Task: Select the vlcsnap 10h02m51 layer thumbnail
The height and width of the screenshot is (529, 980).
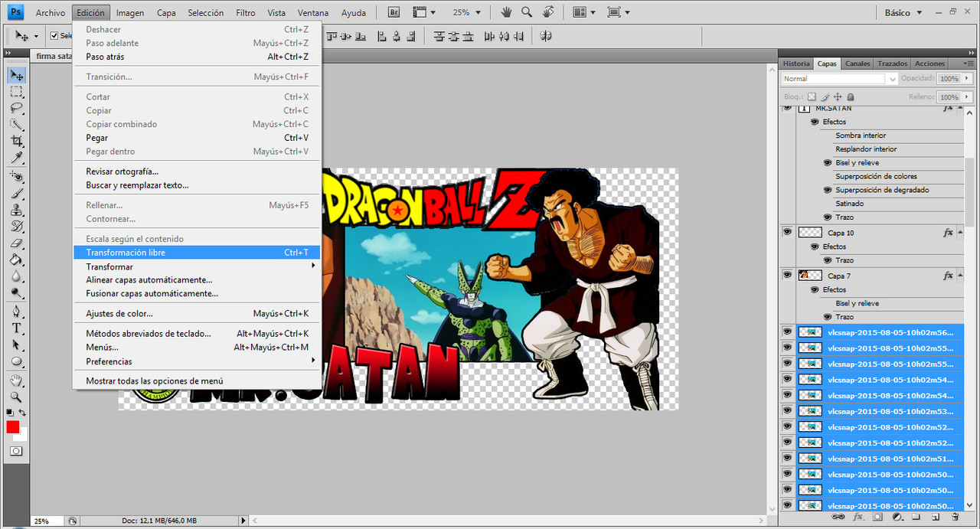Action: pyautogui.click(x=809, y=458)
